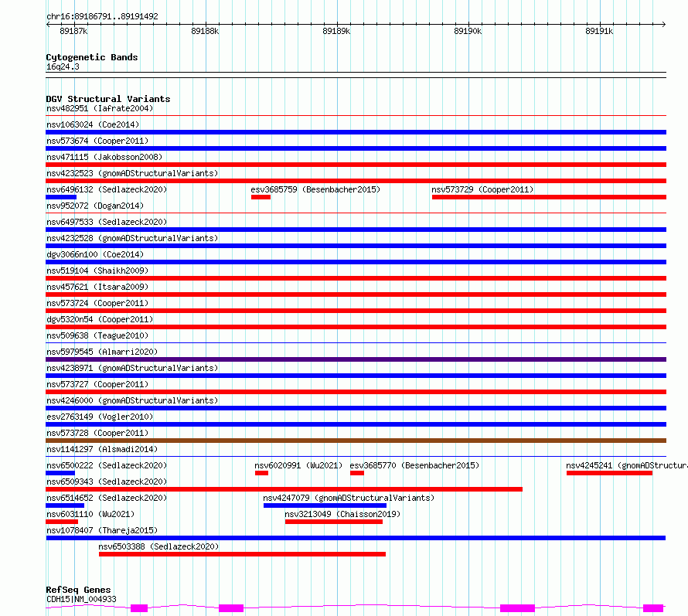Screen dimensions: 688x616
Task: Click nsv6500222 (Sedlazeck2020) label
Action: coord(107,465)
